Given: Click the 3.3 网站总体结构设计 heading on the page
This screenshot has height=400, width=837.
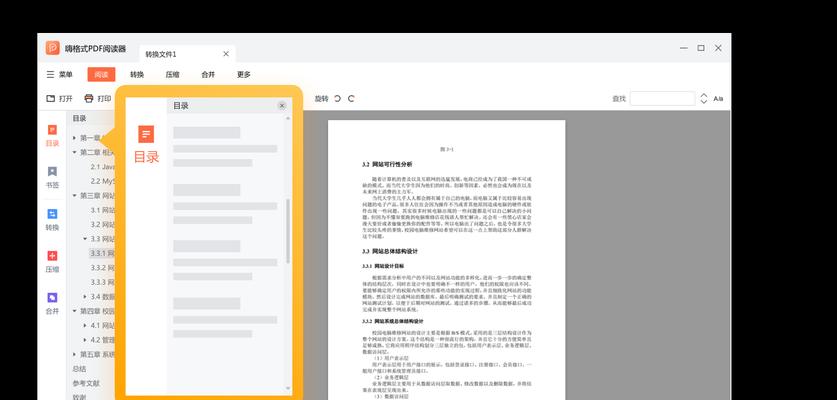Looking at the screenshot, I should [x=390, y=250].
